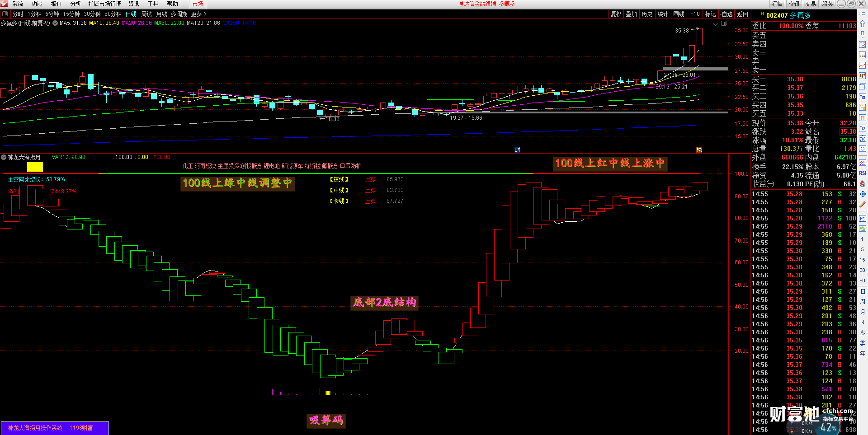Click the 服务 button at top right
The height and width of the screenshot is (435, 868).
click(x=827, y=4)
